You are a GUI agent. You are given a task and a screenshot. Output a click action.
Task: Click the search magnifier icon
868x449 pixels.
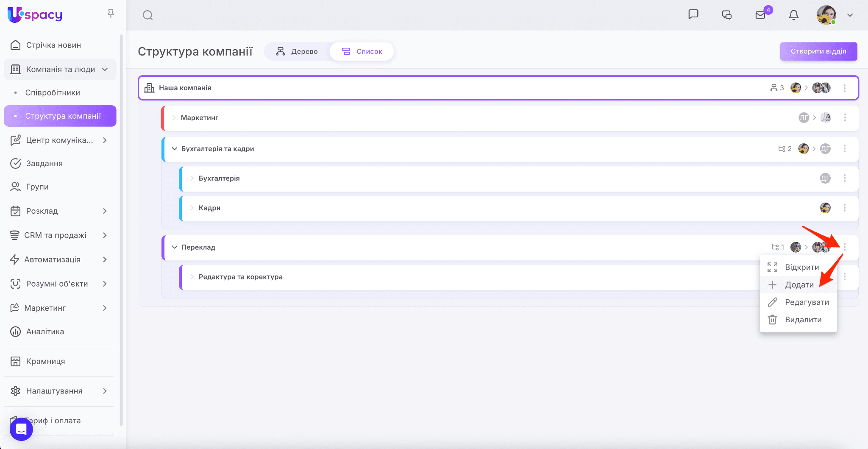[147, 15]
